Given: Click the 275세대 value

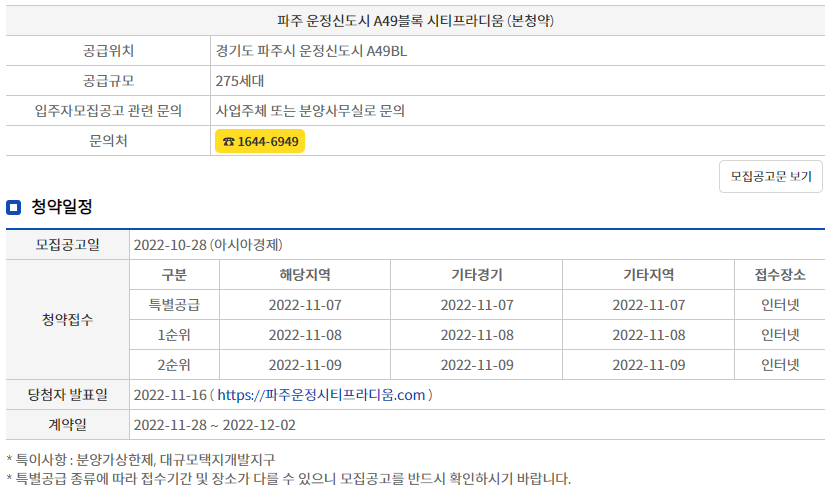Looking at the screenshot, I should pyautogui.click(x=239, y=81).
